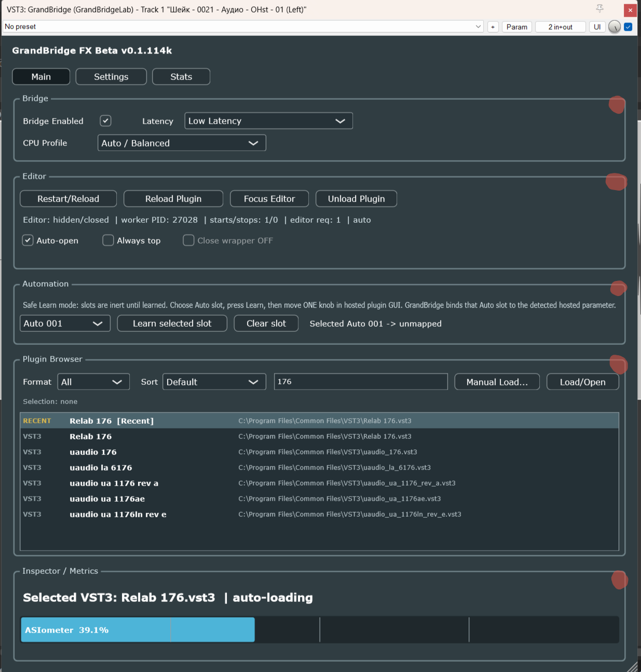Screen dimensions: 641x672
Task: Grab the window resize grip at bottom right
Action: point(633,667)
